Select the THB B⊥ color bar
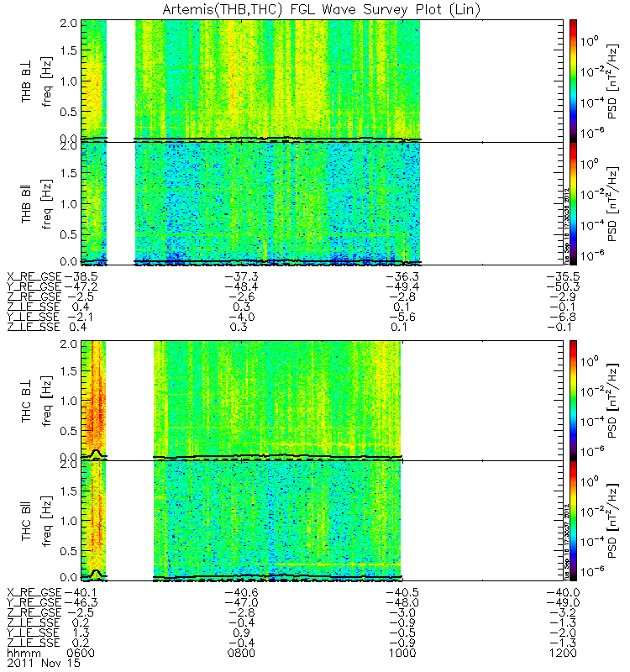 tap(573, 81)
